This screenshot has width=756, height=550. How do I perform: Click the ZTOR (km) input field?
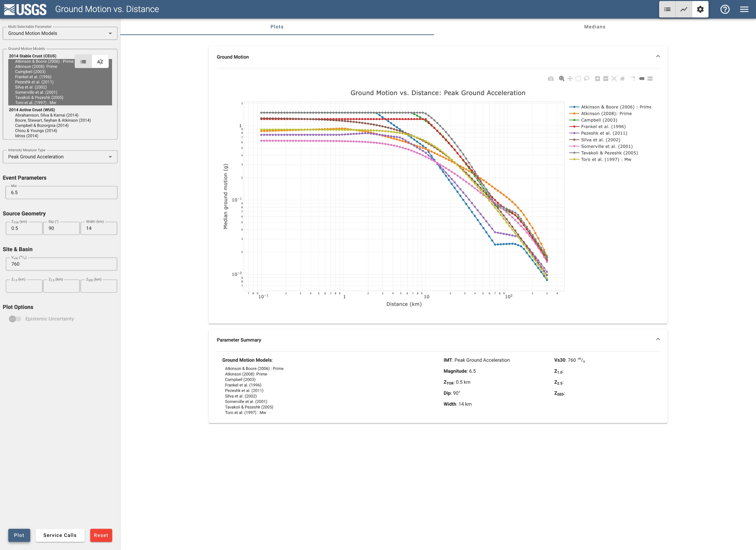pos(24,228)
